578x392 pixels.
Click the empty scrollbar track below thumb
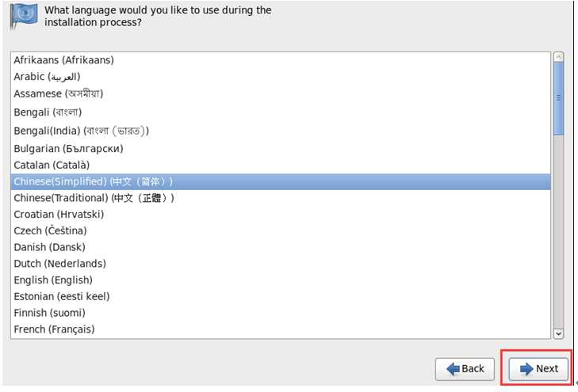coord(558,232)
